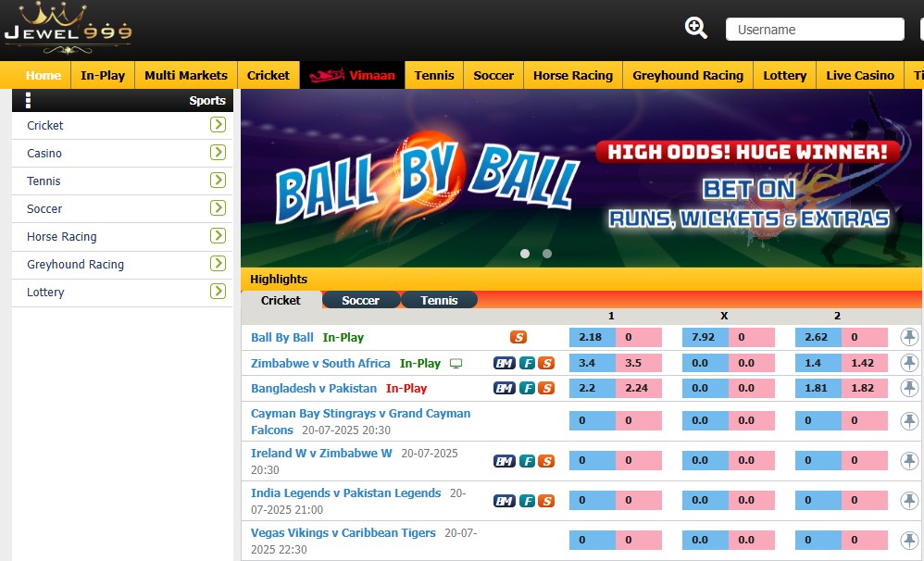The height and width of the screenshot is (561, 924).
Task: Click the orange S icon on Ball By Ball row
Action: [x=518, y=337]
